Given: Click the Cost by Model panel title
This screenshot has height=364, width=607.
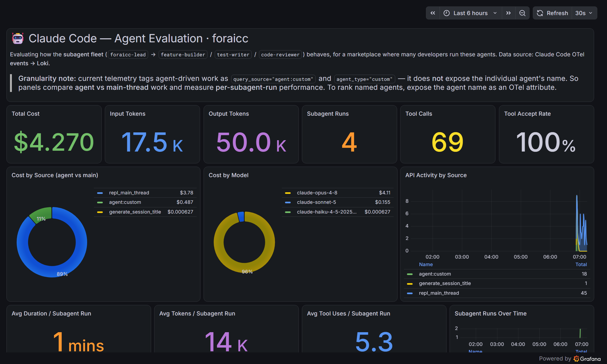Looking at the screenshot, I should point(229,175).
